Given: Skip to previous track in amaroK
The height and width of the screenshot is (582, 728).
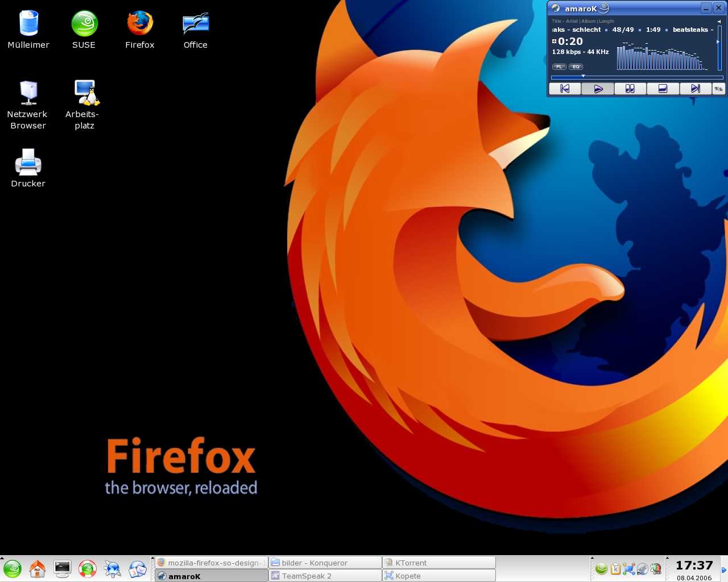Looking at the screenshot, I should [x=565, y=89].
